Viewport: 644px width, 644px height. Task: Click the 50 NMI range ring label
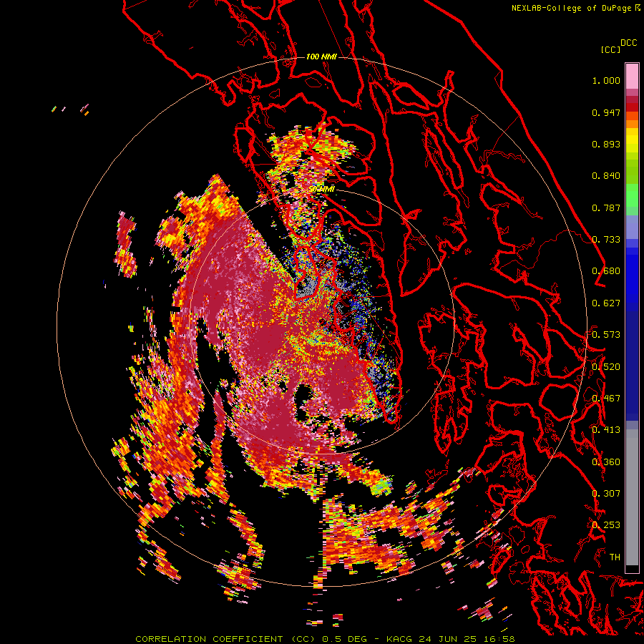323,190
